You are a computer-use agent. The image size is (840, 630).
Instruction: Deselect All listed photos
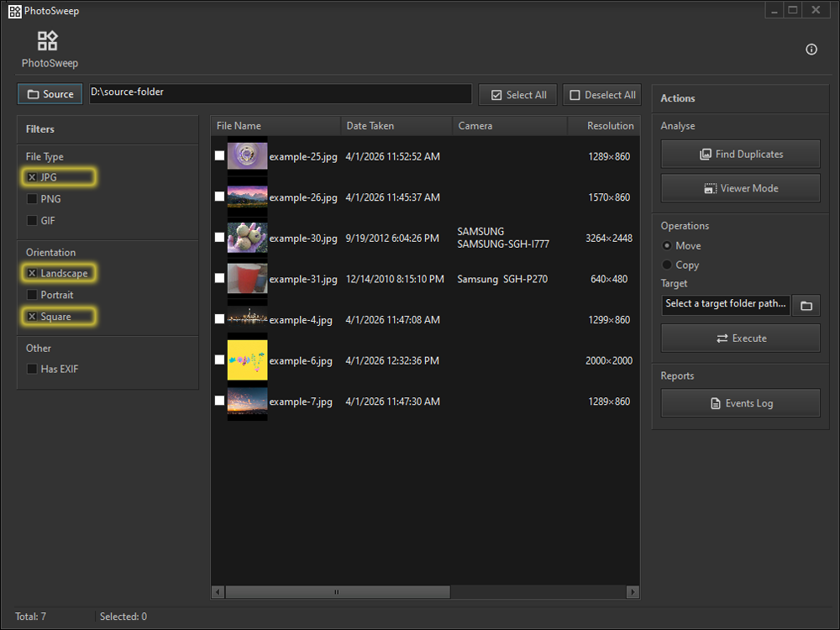[601, 94]
